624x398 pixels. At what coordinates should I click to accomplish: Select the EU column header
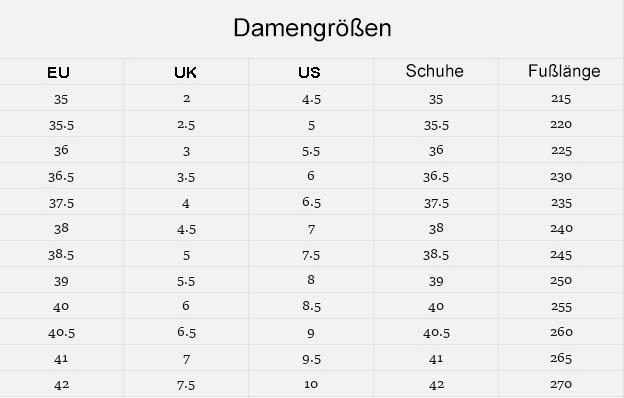pyautogui.click(x=58, y=72)
